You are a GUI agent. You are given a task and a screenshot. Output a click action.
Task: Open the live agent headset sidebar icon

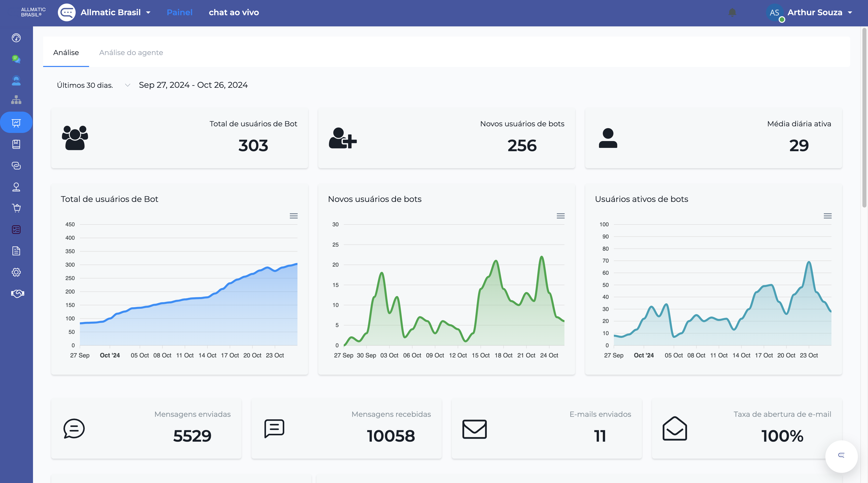click(16, 80)
